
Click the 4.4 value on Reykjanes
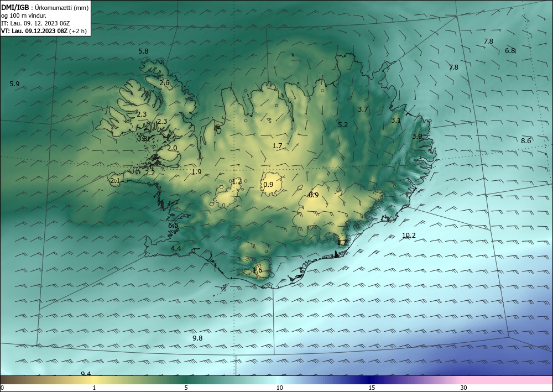[x=176, y=249]
